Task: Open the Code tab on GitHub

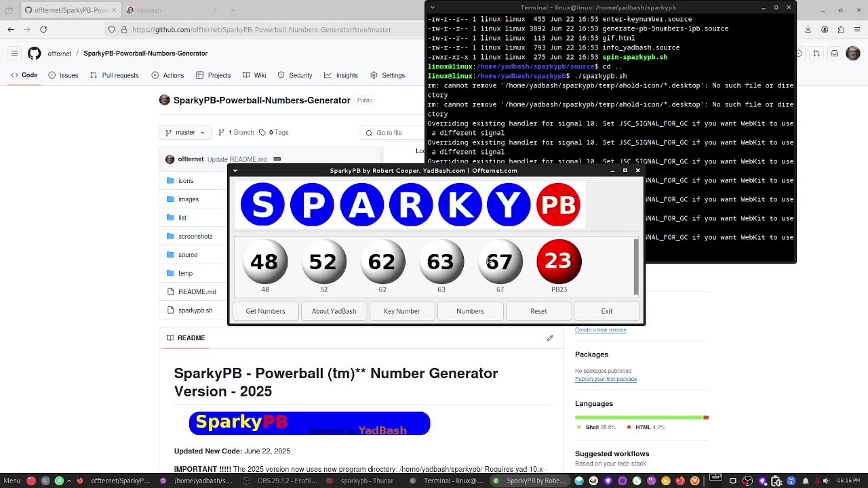Action: pyautogui.click(x=24, y=75)
